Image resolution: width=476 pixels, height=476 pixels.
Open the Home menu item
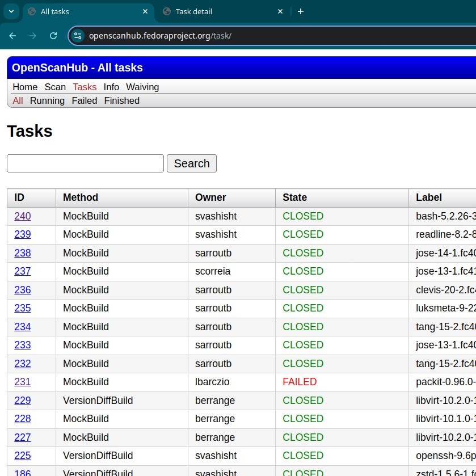[x=25, y=87]
